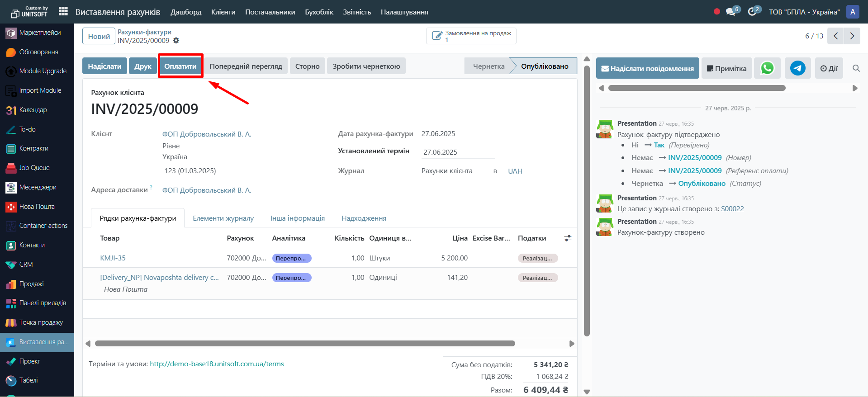Open the Звітність menu
The width and height of the screenshot is (868, 397).
(356, 12)
